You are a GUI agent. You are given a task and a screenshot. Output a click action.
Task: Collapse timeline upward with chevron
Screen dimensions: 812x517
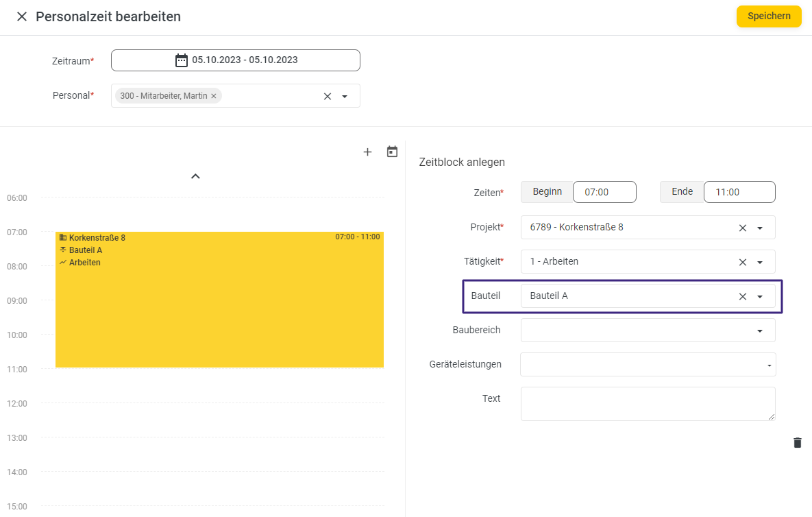pyautogui.click(x=195, y=176)
